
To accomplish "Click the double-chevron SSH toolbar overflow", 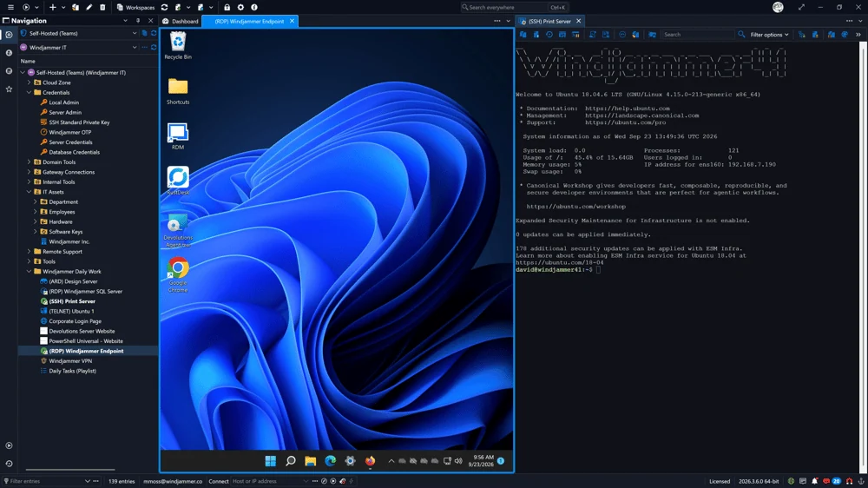I will (x=858, y=35).
